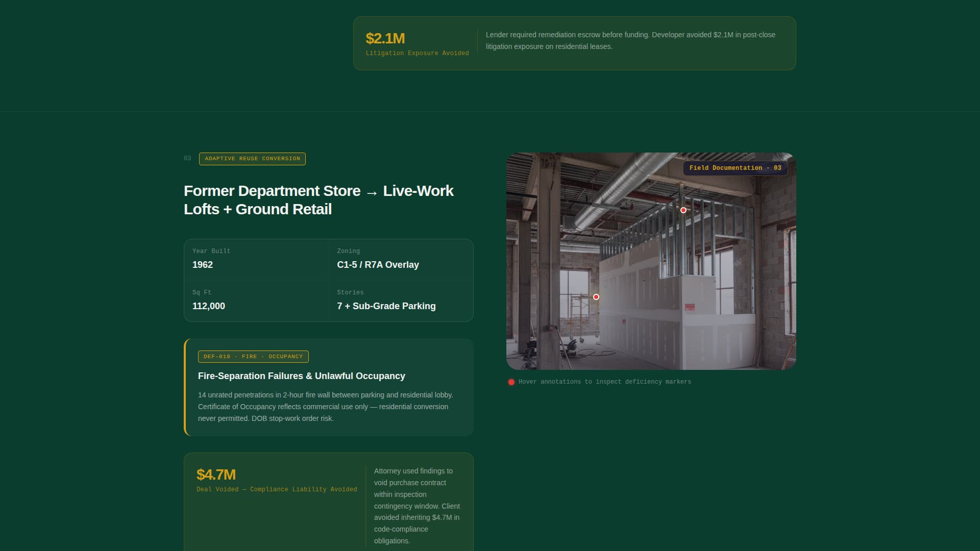Click the case number 03 label
Image resolution: width=980 pixels, height=551 pixels.
[x=187, y=159]
